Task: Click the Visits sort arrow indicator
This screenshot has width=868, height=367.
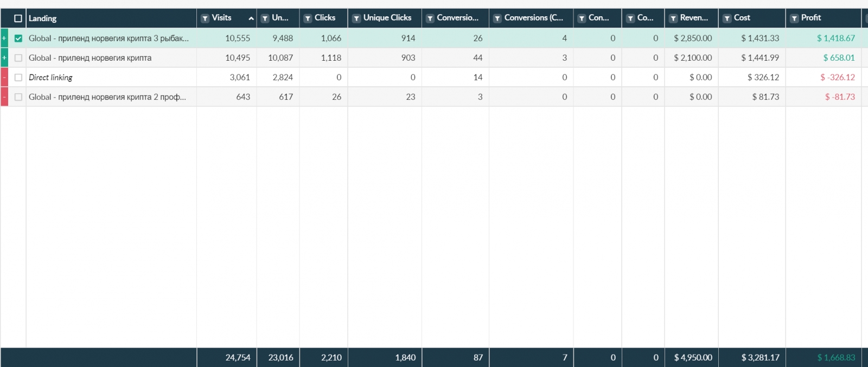Action: pos(251,18)
